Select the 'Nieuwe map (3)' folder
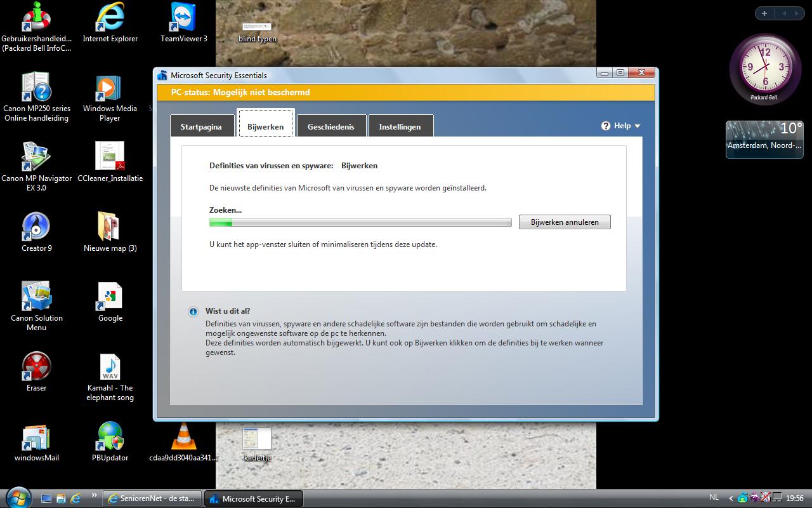The height and width of the screenshot is (508, 812). (x=110, y=232)
